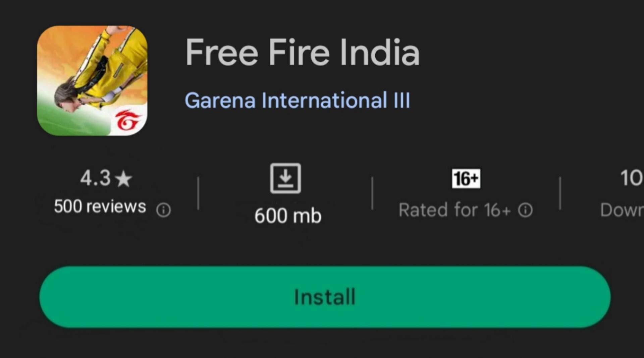Open the 500 reviews label
The width and height of the screenshot is (644, 358).
pos(100,206)
